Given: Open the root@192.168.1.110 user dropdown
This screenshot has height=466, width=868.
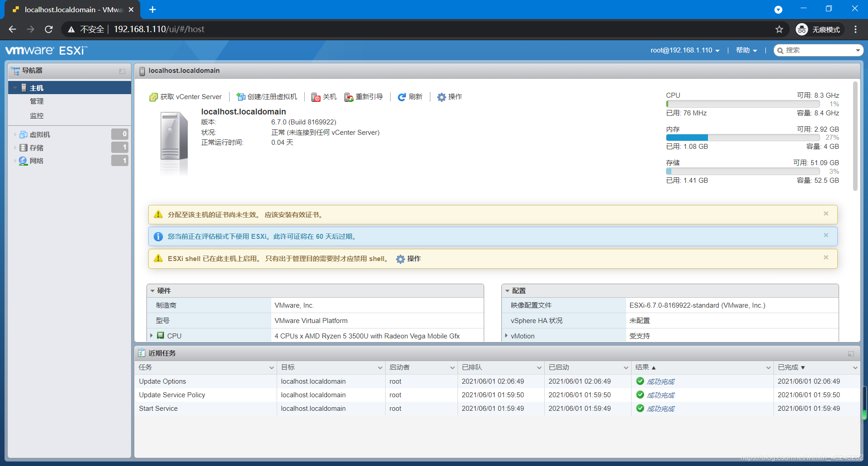Looking at the screenshot, I should pyautogui.click(x=684, y=50).
